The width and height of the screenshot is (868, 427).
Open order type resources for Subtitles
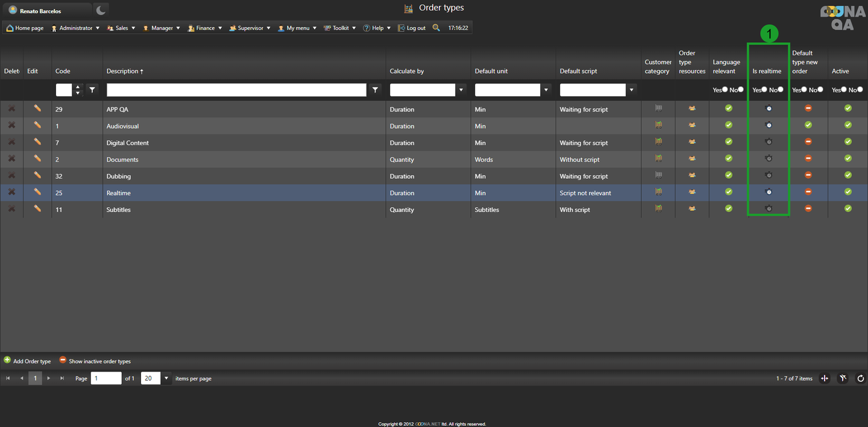pyautogui.click(x=692, y=209)
